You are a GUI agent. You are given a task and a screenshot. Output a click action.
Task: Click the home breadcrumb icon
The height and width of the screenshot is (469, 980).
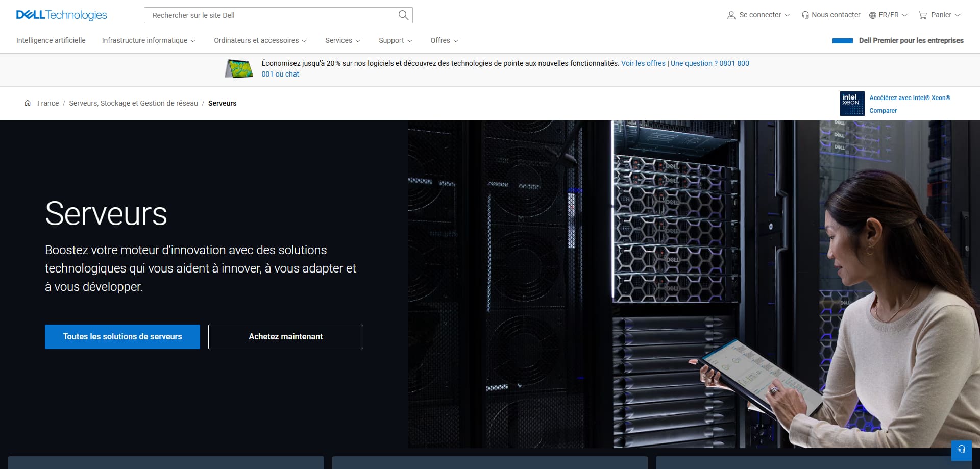28,103
